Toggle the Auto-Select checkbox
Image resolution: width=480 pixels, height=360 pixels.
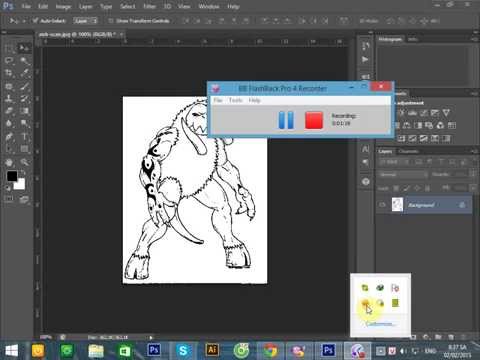[35, 21]
